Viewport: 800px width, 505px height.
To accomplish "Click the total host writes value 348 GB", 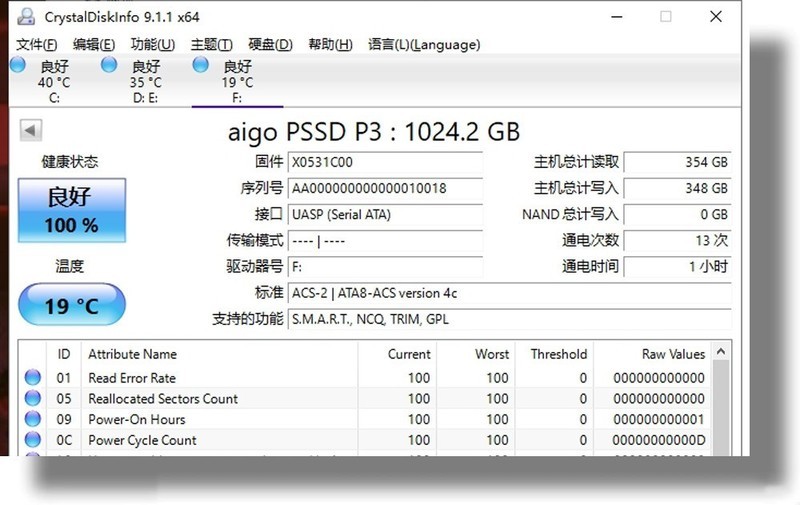I will 678,189.
